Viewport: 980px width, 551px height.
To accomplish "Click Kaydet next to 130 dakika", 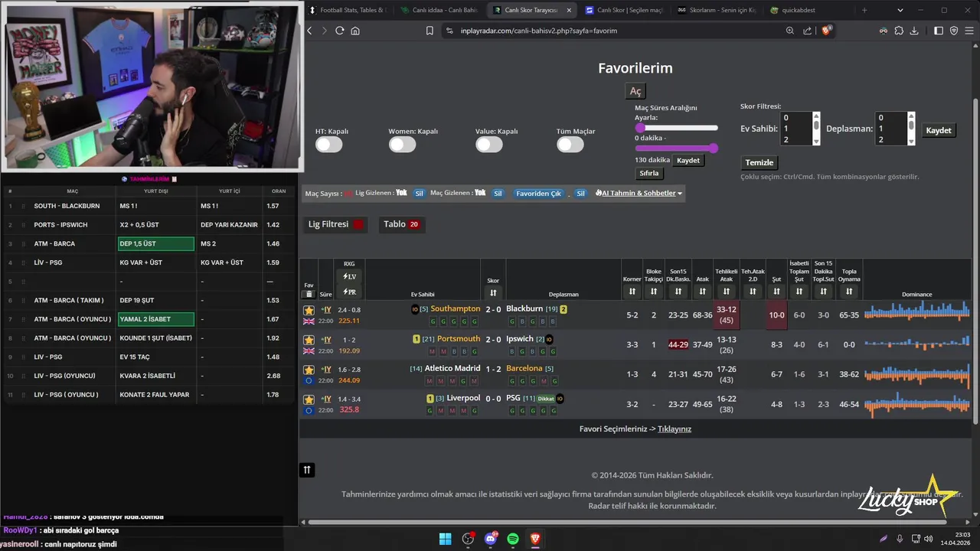I will [688, 160].
